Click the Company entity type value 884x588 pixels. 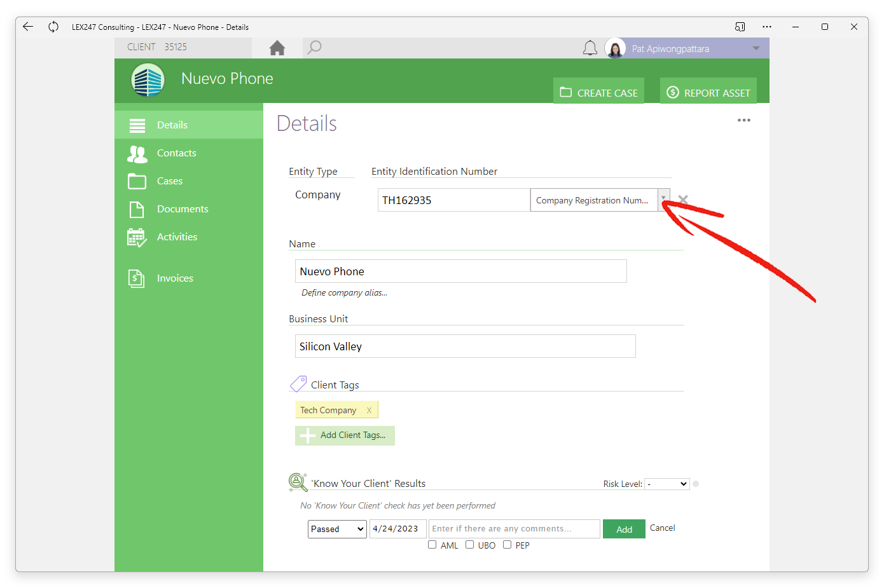(x=318, y=195)
